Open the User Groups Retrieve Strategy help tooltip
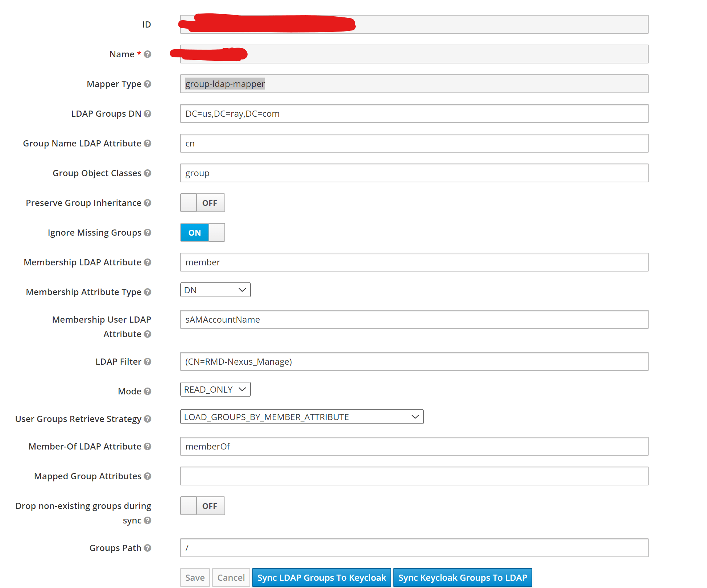The height and width of the screenshot is (588, 707). click(x=148, y=419)
